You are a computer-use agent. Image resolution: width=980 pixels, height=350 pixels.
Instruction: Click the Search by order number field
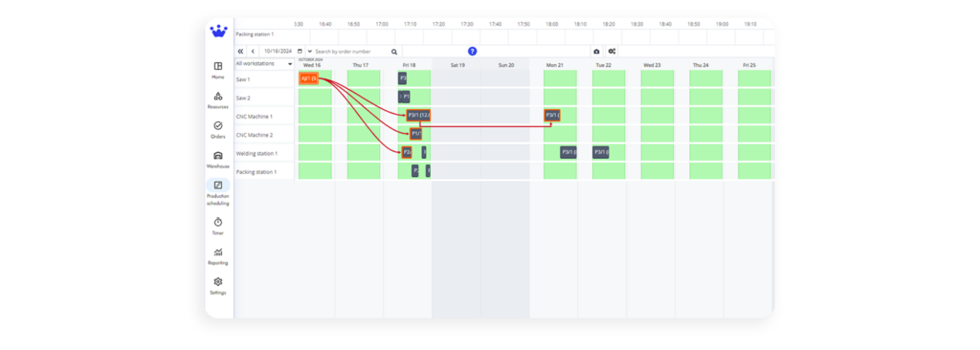click(x=352, y=52)
